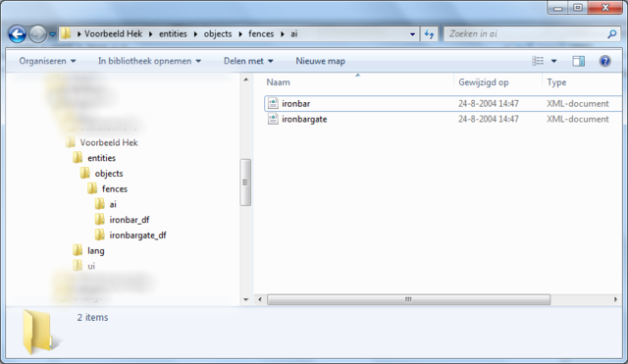Select 'ironbar_df' folder in the tree

(130, 220)
